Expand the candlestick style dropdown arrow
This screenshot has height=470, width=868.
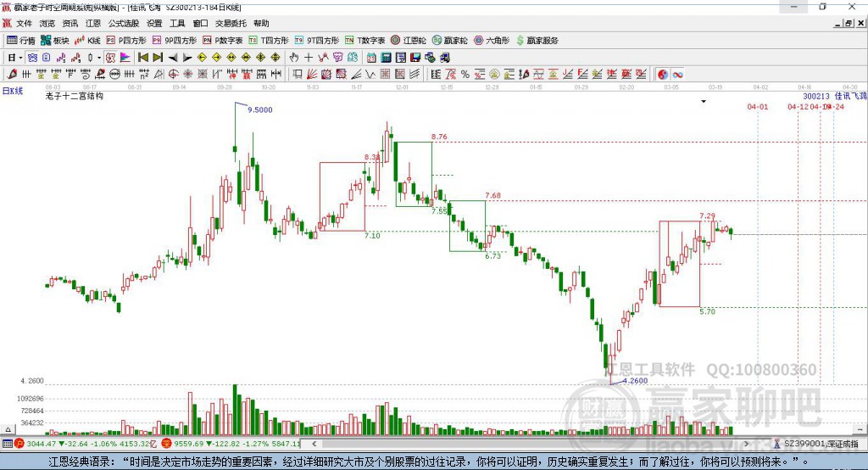click(x=99, y=58)
